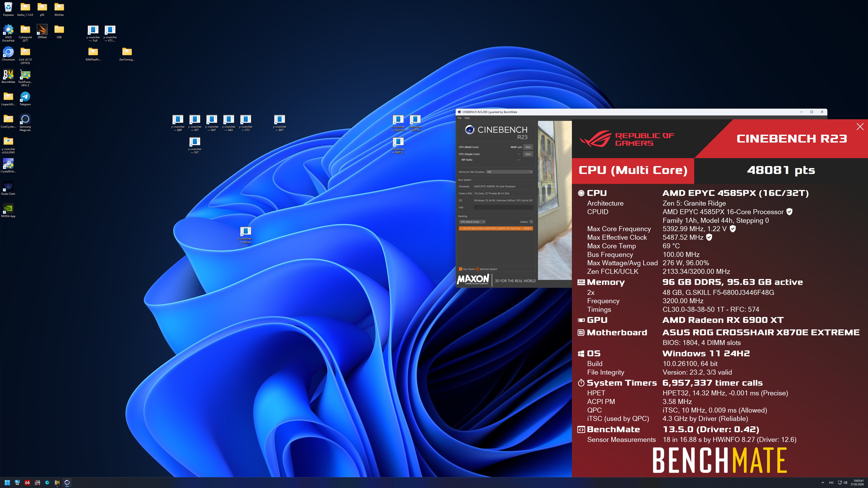Open the Minimum Test Duration dropdown
This screenshot has width=868, height=488.
coord(509,172)
